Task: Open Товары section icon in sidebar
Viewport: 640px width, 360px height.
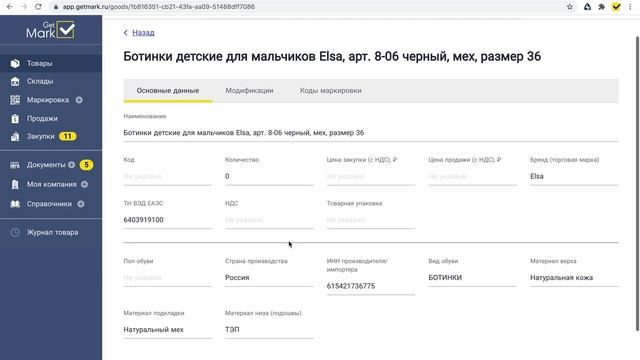Action: pos(15,63)
